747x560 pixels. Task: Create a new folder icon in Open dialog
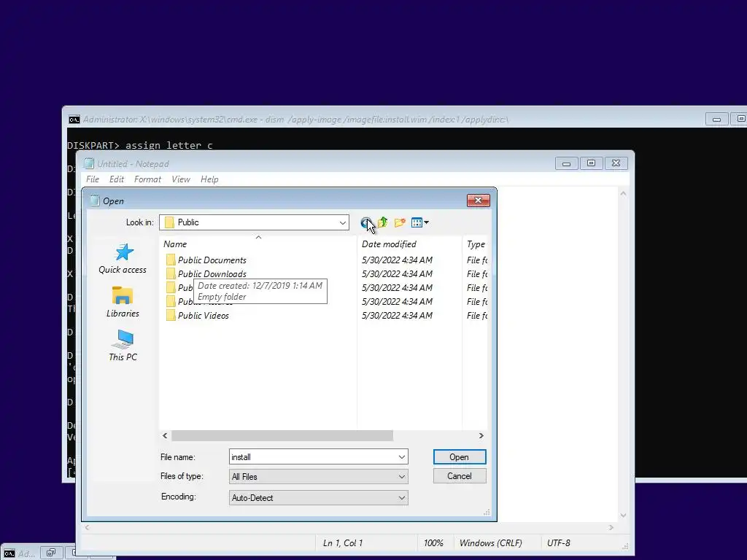(400, 222)
